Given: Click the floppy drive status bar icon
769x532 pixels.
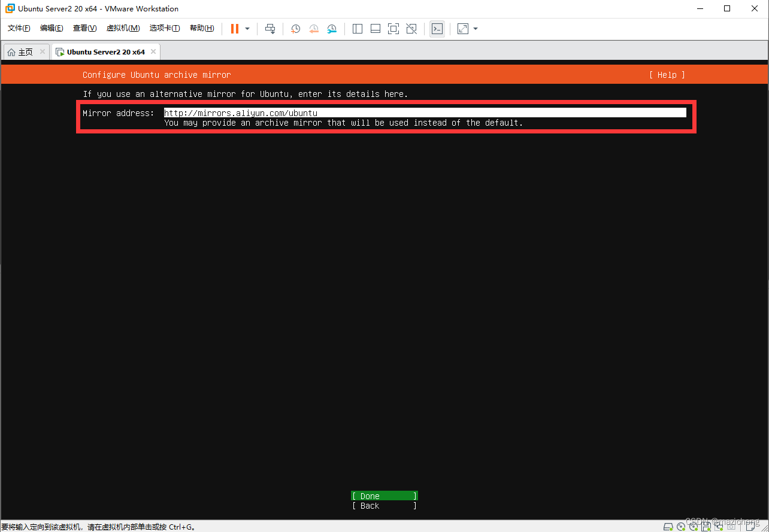Looking at the screenshot, I should 706,527.
